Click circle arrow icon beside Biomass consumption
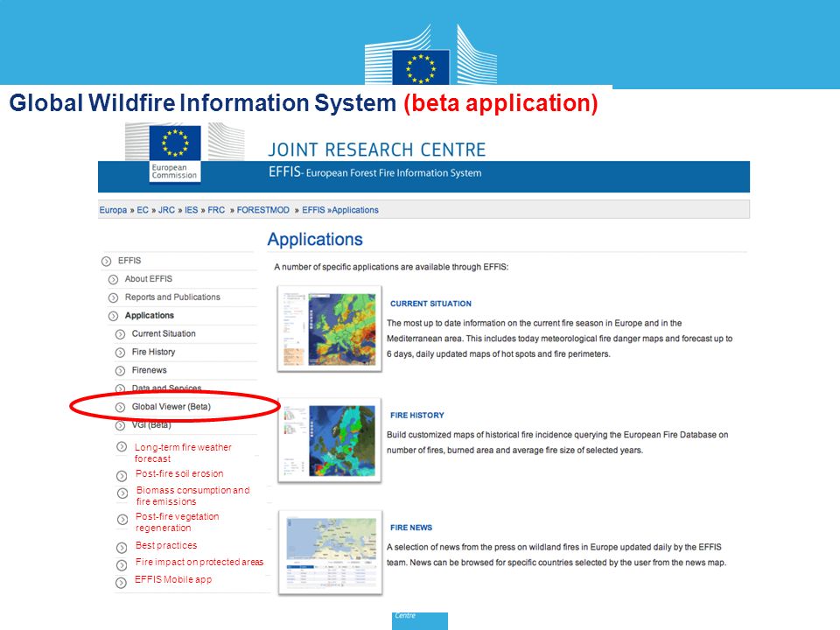The height and width of the screenshot is (630, 840). [122, 493]
